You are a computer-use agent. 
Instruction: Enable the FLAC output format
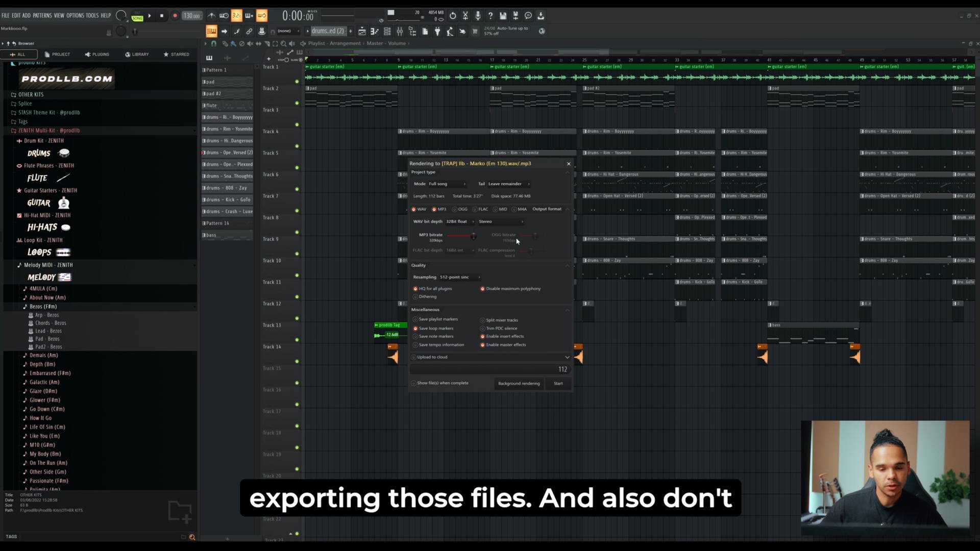[x=480, y=209]
